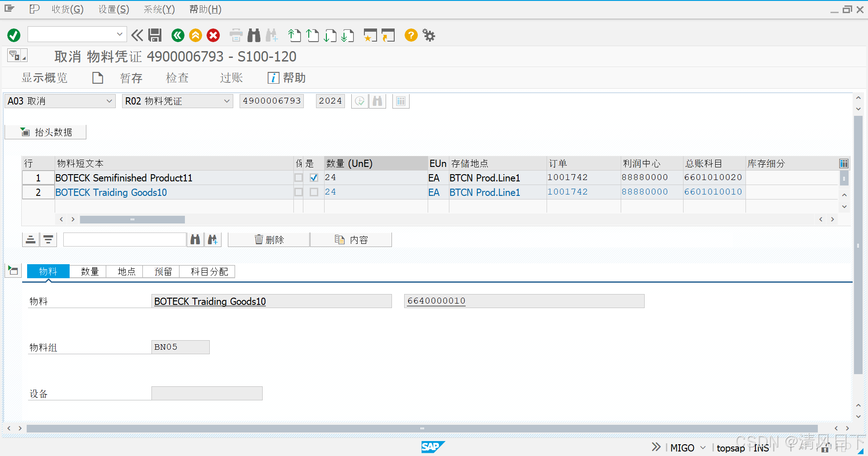Click the menu icon at top-left corner
The image size is (868, 456).
coord(9,9)
